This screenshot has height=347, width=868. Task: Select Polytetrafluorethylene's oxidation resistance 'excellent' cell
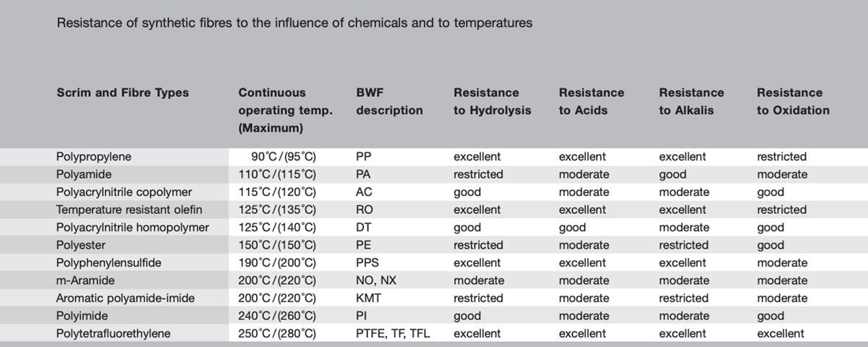point(780,333)
